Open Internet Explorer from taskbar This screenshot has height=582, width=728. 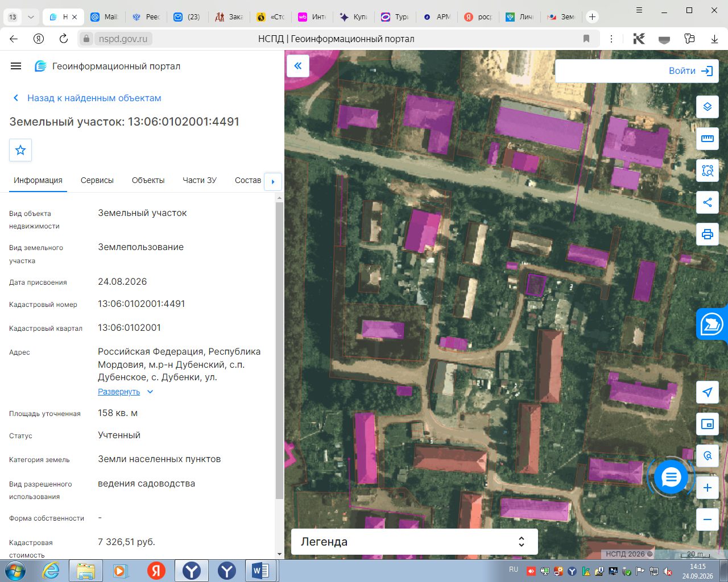click(51, 571)
